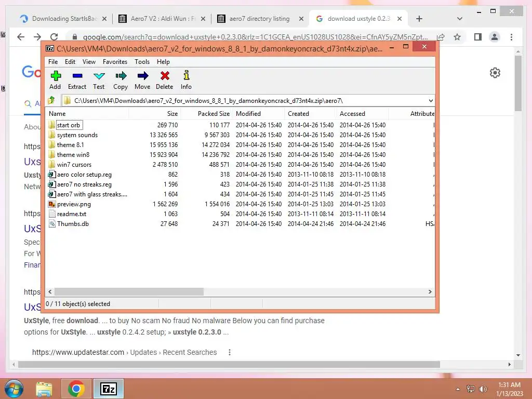This screenshot has height=399, width=532.
Task: Click the Chrome address bar URL
Action: coord(255,37)
